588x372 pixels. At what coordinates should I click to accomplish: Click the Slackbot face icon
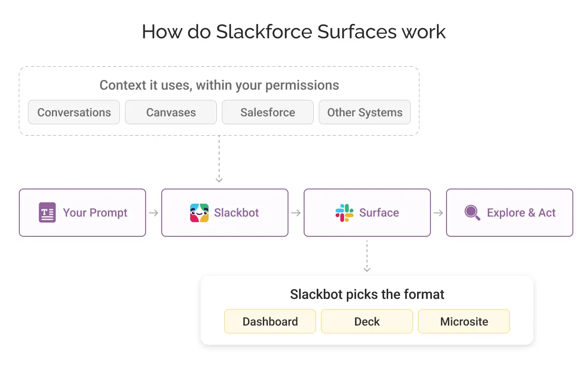[199, 213]
